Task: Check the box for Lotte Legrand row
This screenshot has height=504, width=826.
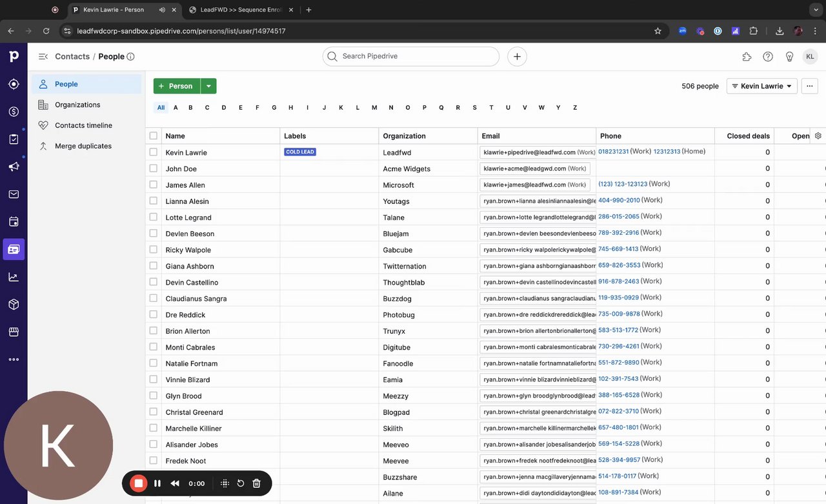Action: 153,217
